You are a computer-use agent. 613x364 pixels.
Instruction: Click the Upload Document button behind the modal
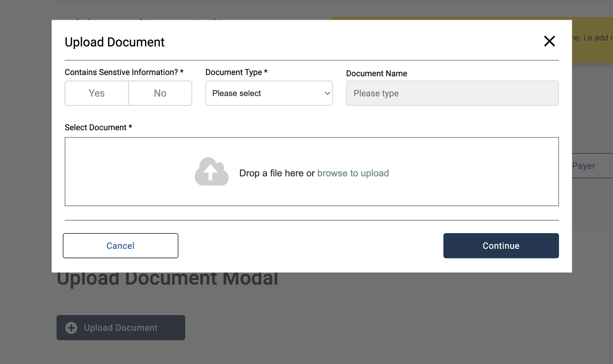pos(121,328)
